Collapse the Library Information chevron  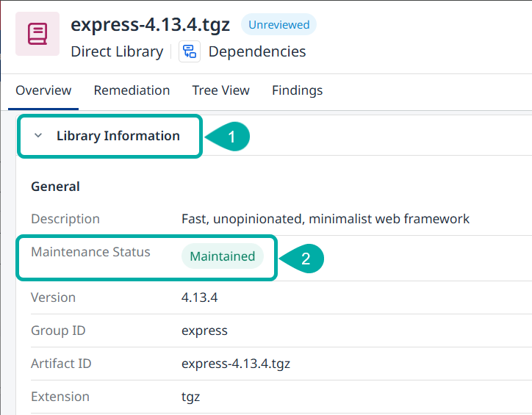(39, 136)
